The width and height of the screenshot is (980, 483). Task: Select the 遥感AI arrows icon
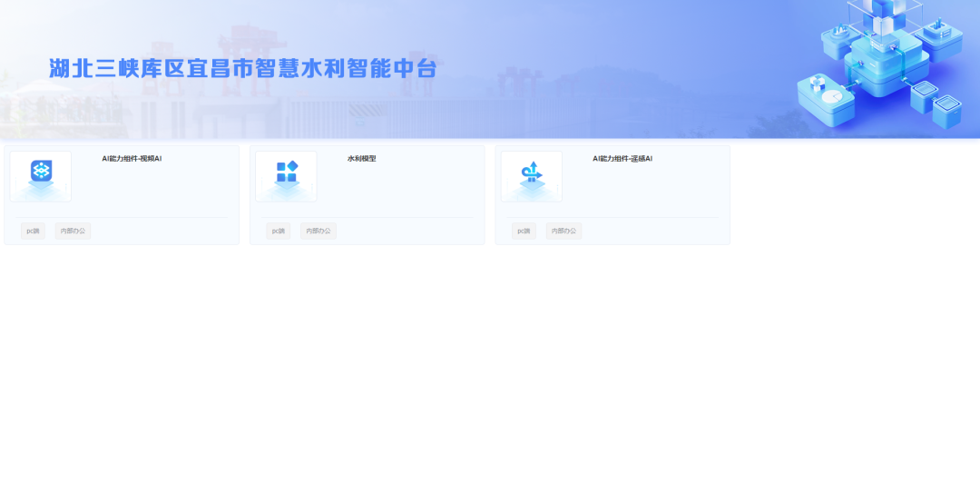click(531, 172)
